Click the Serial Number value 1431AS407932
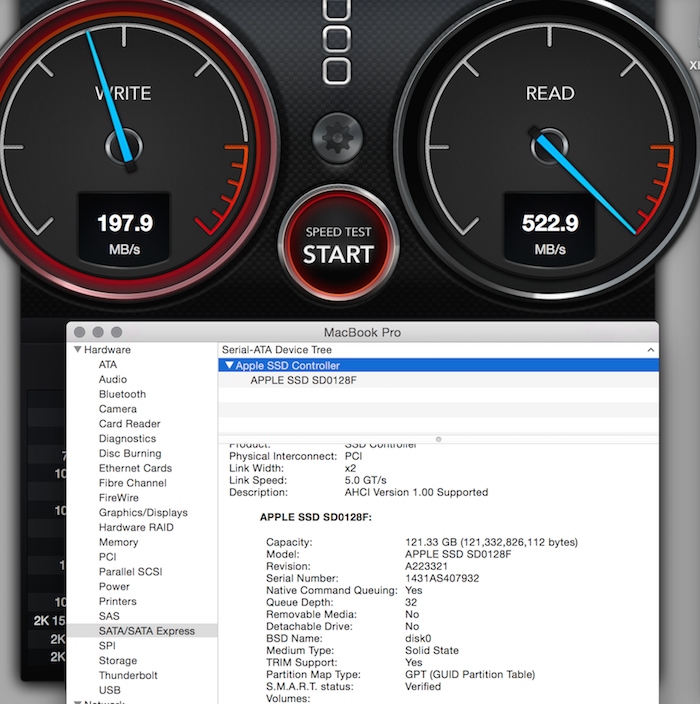The image size is (700, 704). 442,578
